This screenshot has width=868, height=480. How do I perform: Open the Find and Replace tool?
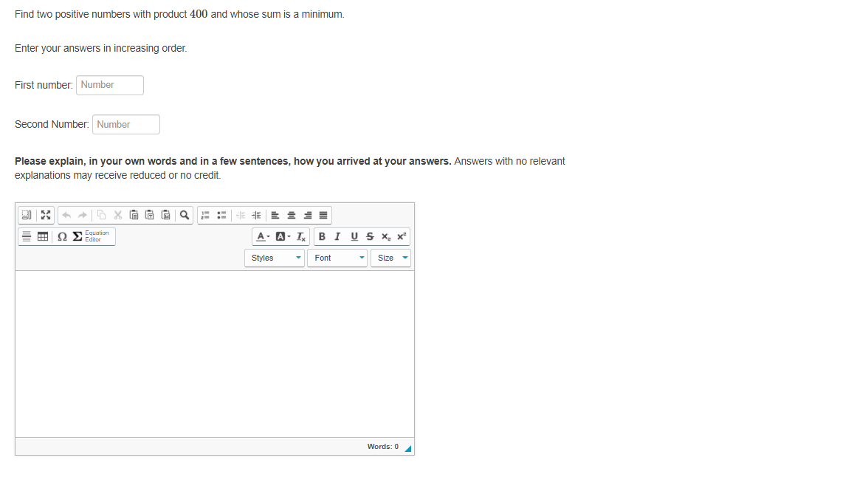coord(184,215)
